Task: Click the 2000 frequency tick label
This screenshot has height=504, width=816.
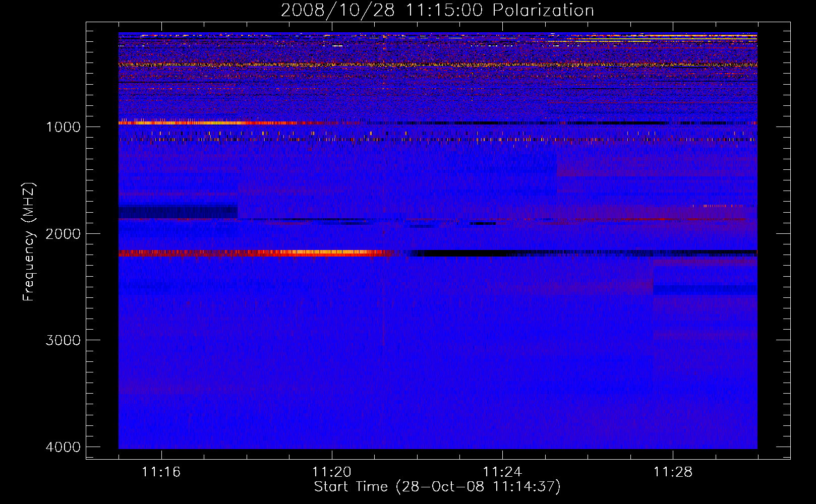Action: [x=63, y=233]
